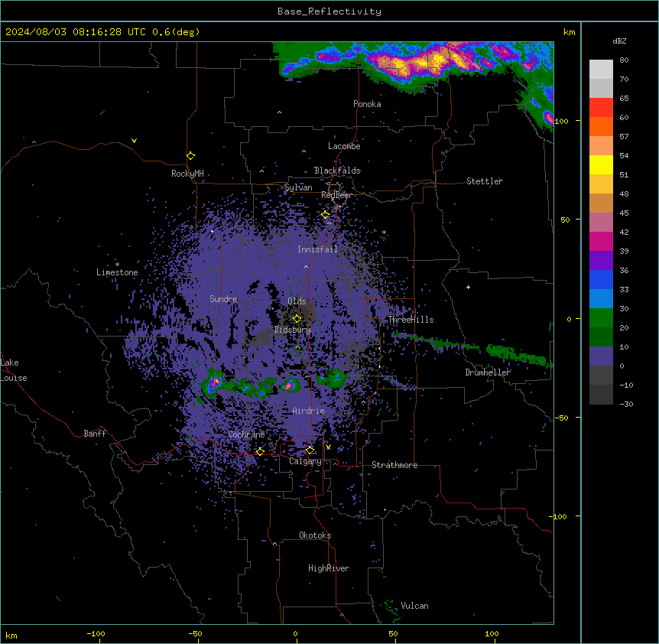Viewport: 659px width, 644px height.
Task: Click the Sylvan label
Action: pos(298,187)
